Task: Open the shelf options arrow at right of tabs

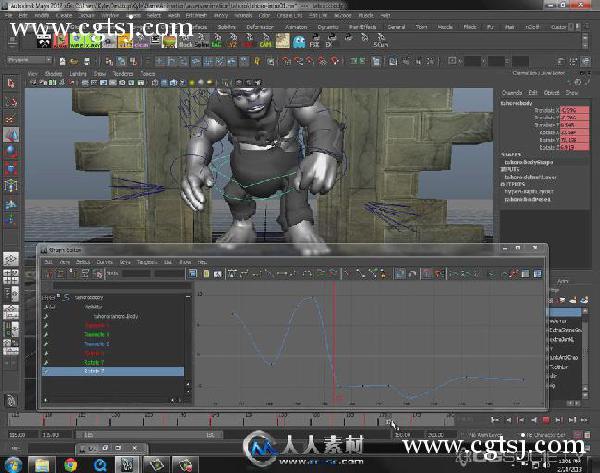Action: point(578,26)
